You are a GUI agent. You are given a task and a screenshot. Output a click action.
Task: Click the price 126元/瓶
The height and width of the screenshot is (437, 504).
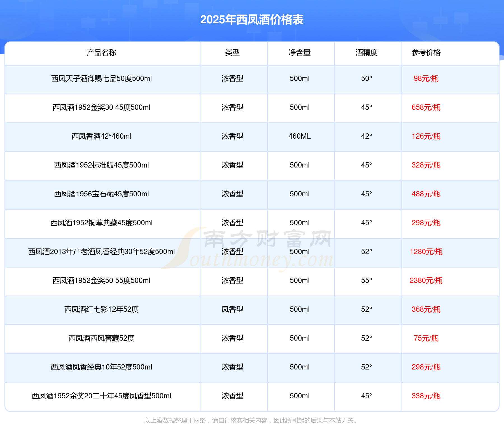426,136
